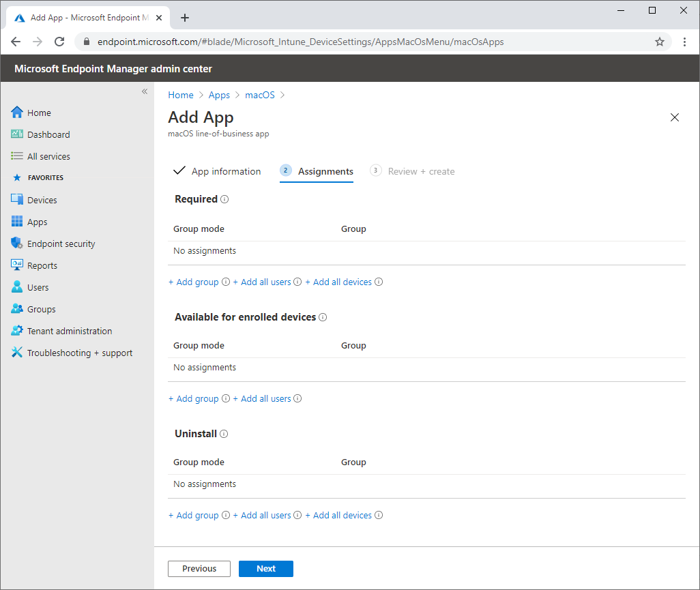Image resolution: width=700 pixels, height=590 pixels.
Task: Add group under Required assignments
Action: tap(194, 282)
